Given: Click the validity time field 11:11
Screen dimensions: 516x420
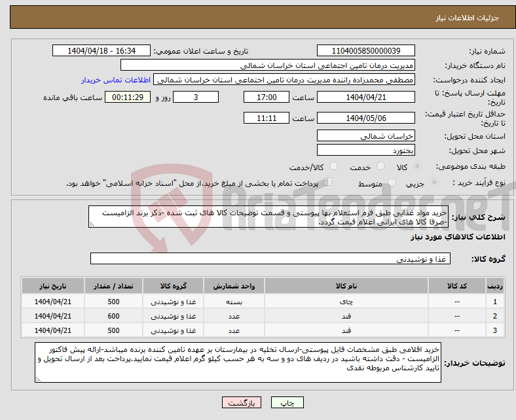Looking at the screenshot, I should pyautogui.click(x=267, y=118).
